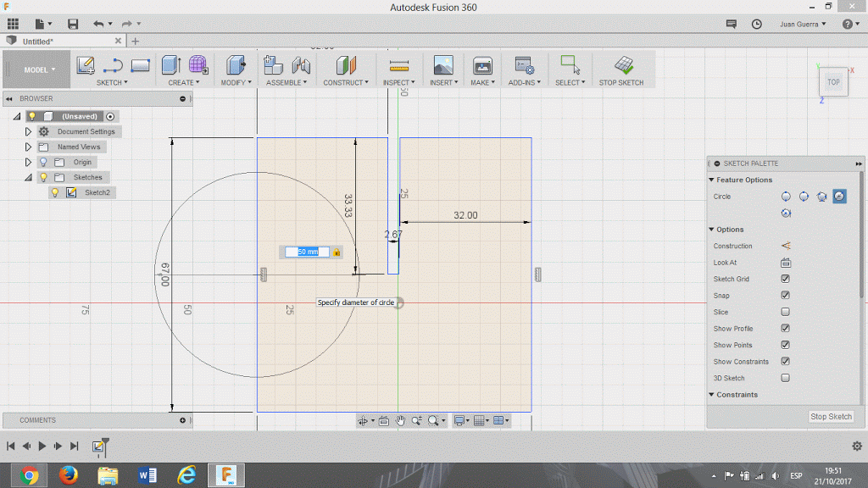The image size is (868, 488).
Task: Select the Pan hand tool
Action: point(400,420)
